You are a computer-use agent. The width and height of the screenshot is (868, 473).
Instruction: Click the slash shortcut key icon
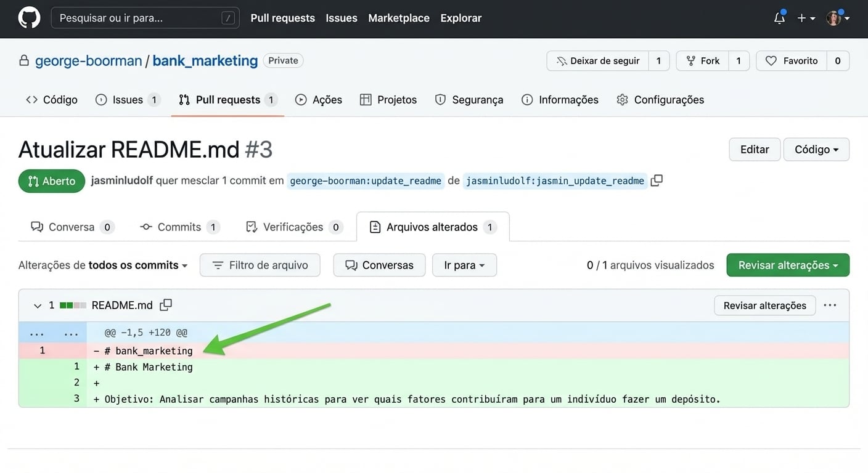pos(229,18)
